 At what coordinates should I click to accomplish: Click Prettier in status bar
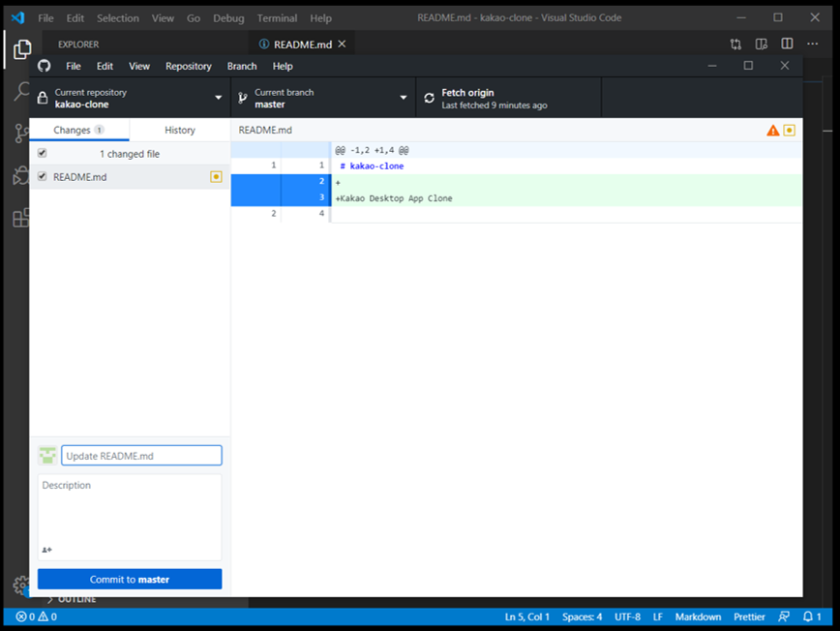pyautogui.click(x=749, y=616)
